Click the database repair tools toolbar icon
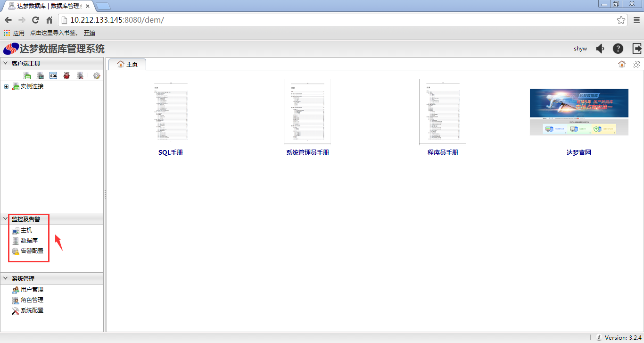The width and height of the screenshot is (644, 343). 80,75
